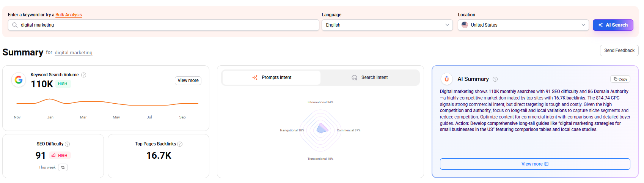Screen dimensions: 644x183
Task: Click View more under AI Summary
Action: pos(535,164)
